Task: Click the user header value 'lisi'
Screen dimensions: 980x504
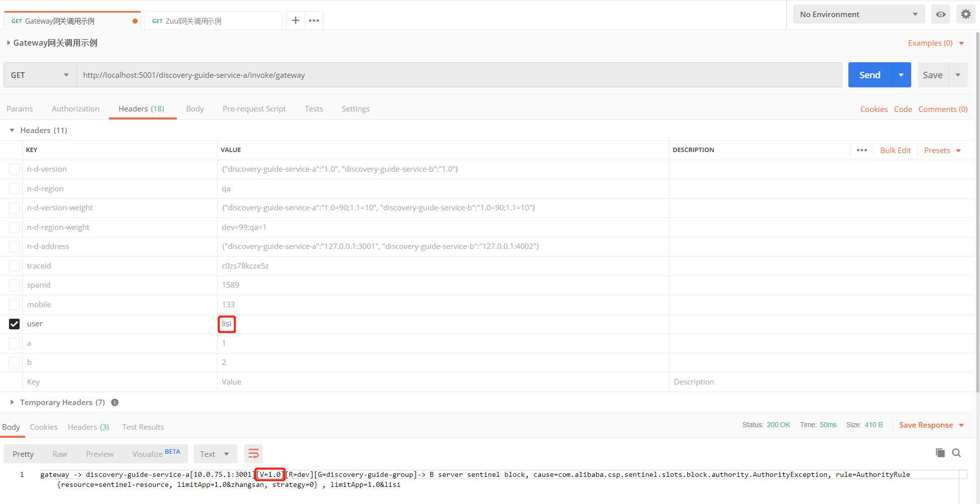Action: tap(227, 324)
